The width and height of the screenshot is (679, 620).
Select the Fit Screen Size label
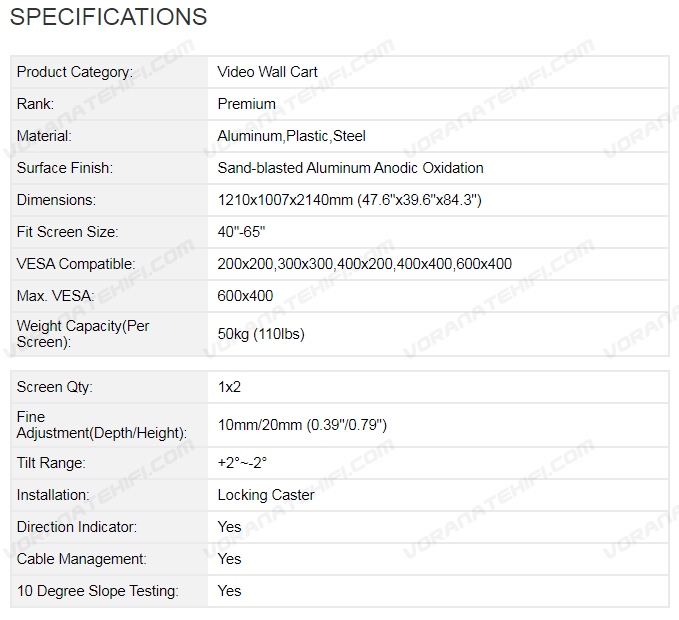[x=67, y=232]
